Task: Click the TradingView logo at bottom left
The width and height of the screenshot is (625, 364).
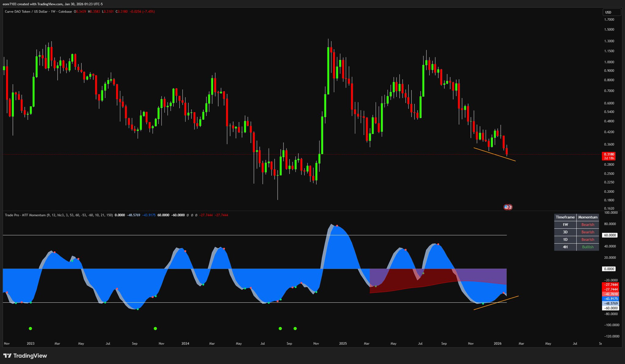Action: point(25,356)
